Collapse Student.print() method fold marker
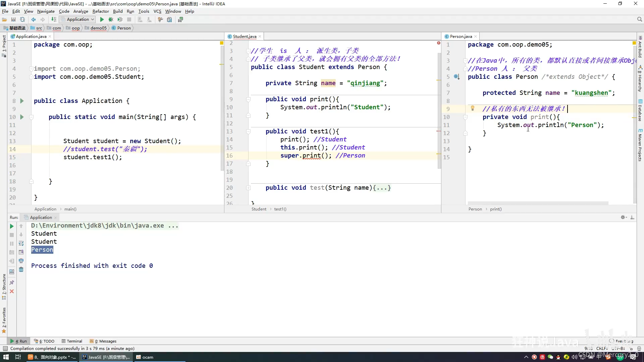This screenshot has width=644, height=362. pyautogui.click(x=248, y=99)
